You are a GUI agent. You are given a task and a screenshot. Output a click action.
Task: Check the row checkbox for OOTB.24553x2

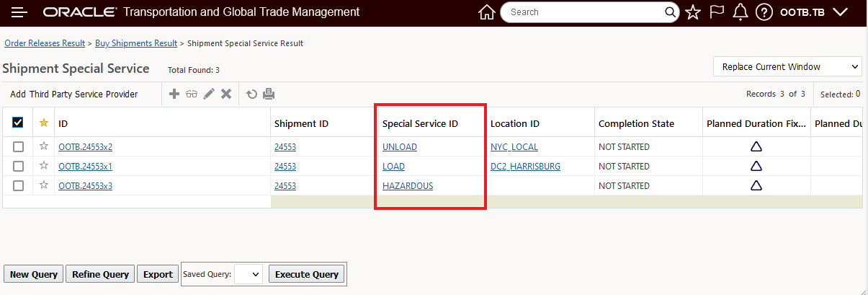click(18, 147)
